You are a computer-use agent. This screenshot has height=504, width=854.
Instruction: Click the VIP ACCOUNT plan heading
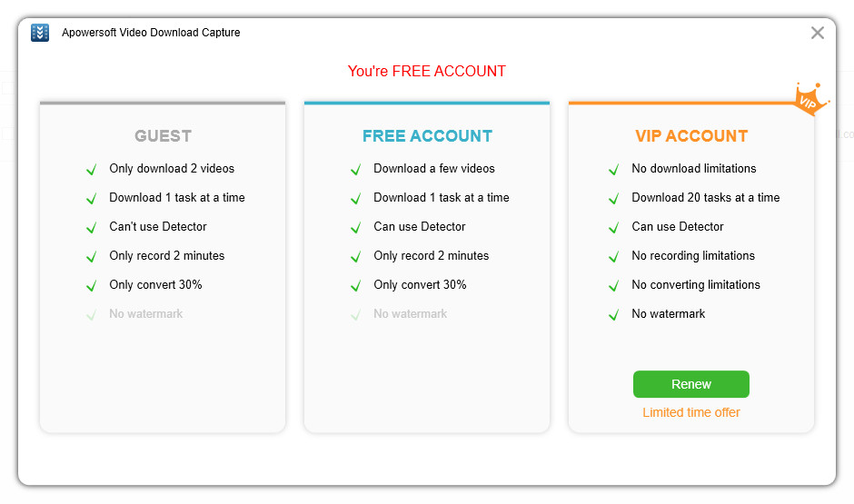click(x=691, y=136)
